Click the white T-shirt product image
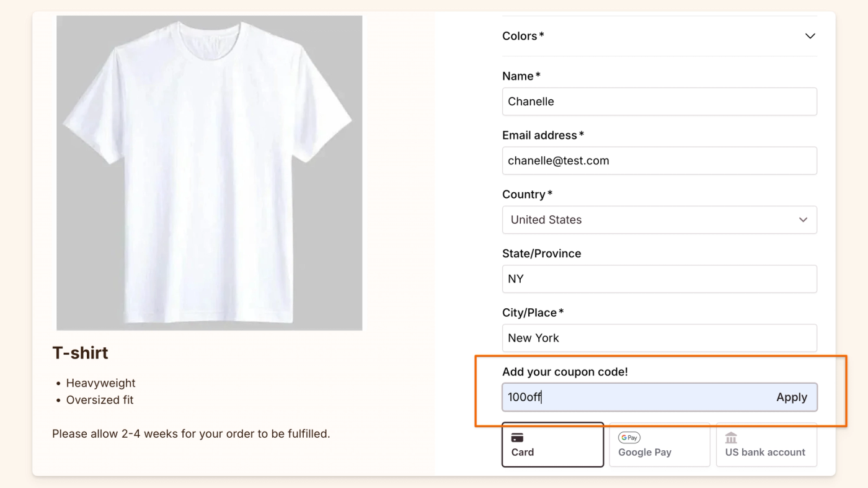 (x=210, y=173)
